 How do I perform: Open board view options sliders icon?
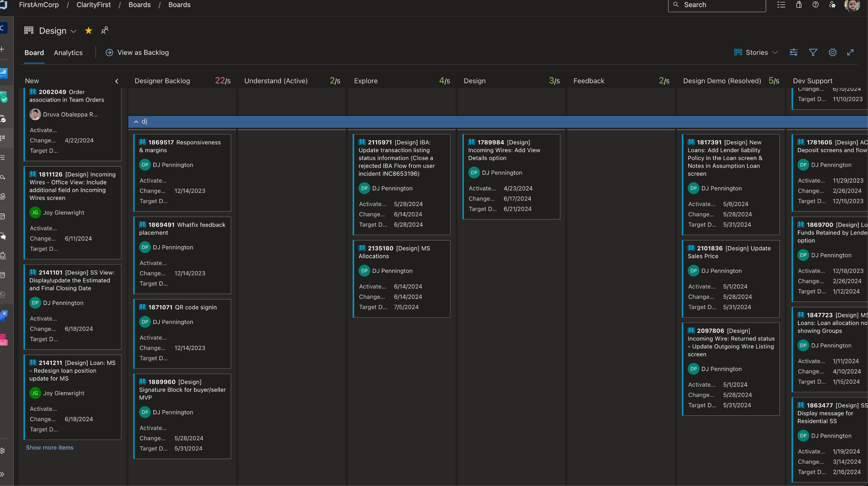(793, 52)
